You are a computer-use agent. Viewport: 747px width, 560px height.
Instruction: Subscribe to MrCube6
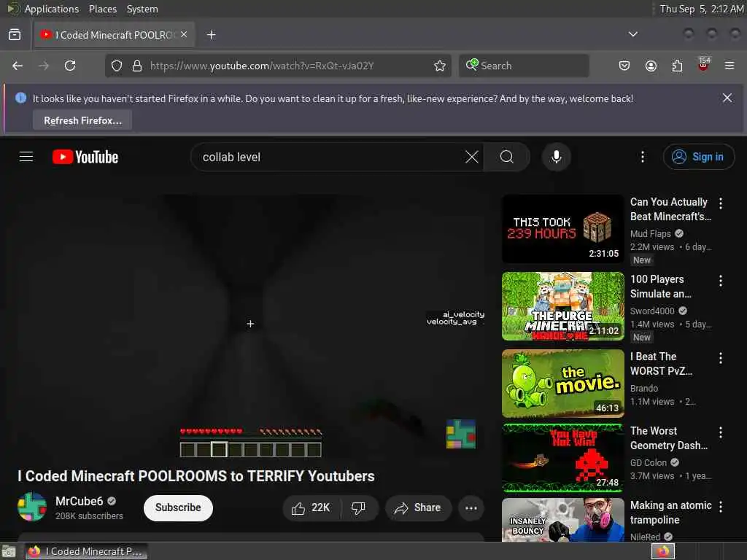point(178,507)
